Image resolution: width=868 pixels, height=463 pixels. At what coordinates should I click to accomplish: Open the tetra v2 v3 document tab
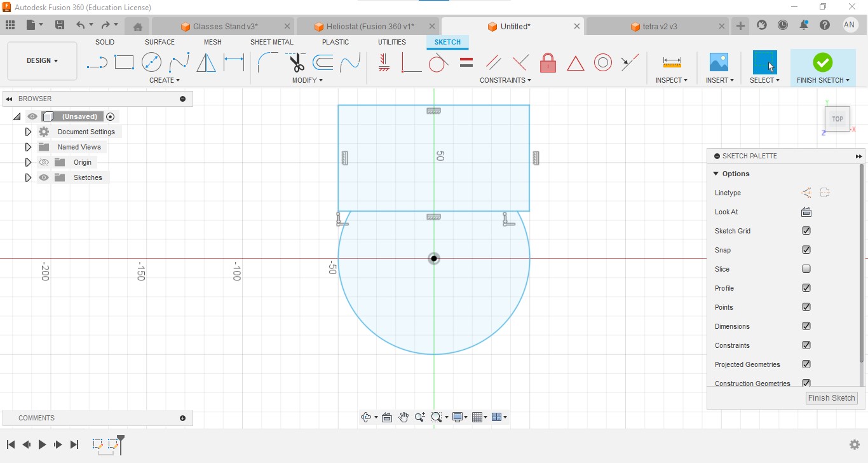[x=658, y=26]
